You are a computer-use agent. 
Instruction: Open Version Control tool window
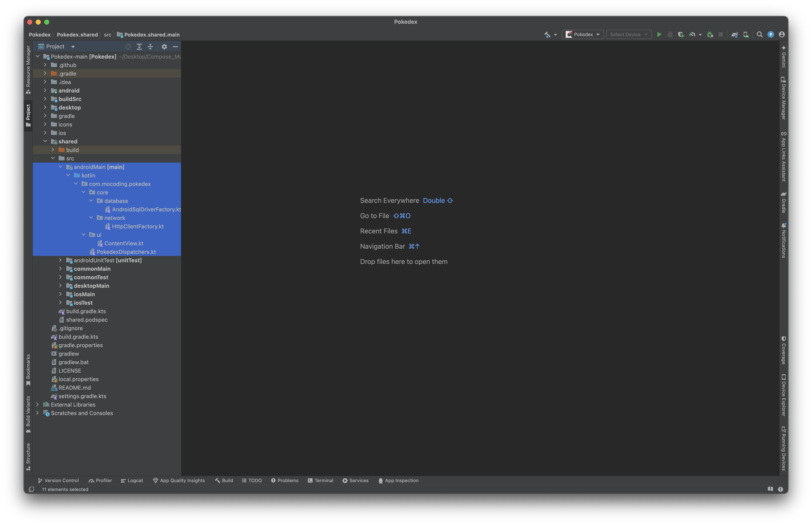58,480
